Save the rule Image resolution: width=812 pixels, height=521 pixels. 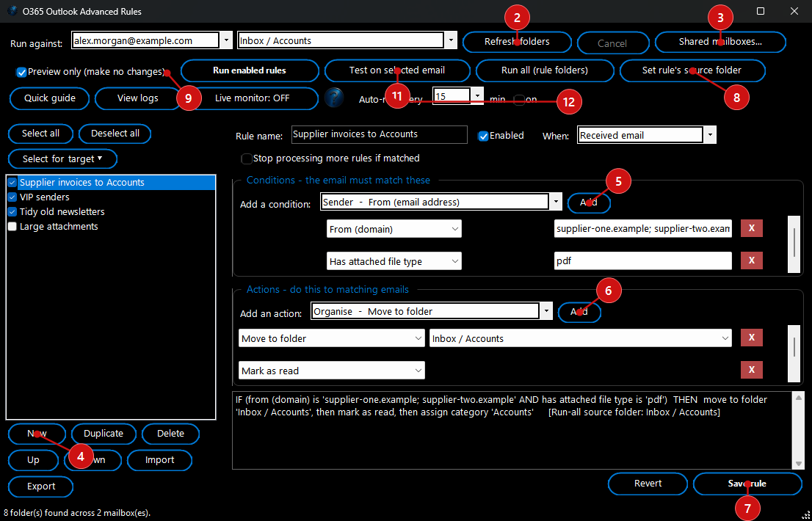[x=747, y=484]
